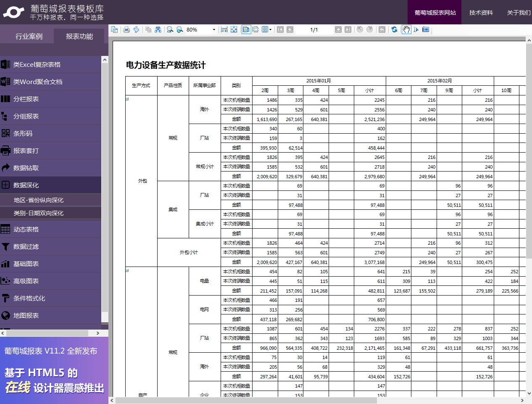
Task: Click the printer icon beside 报表套打
Action: click(x=5, y=151)
